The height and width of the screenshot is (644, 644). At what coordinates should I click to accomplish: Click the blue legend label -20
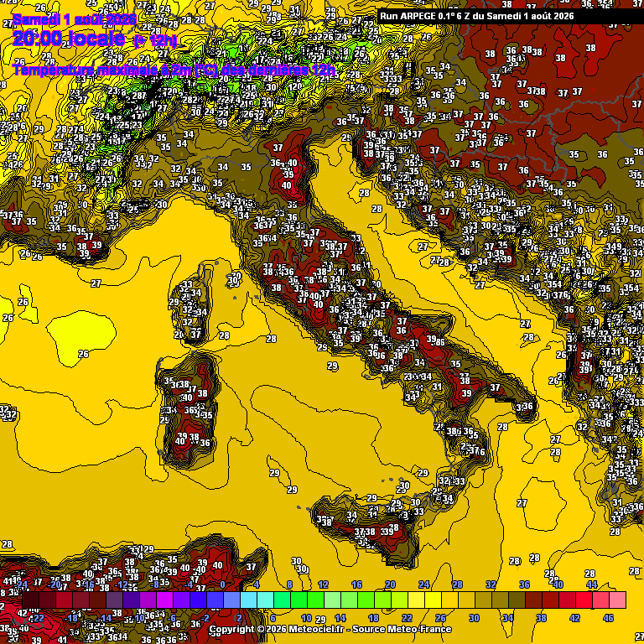pyautogui.click(x=55, y=584)
